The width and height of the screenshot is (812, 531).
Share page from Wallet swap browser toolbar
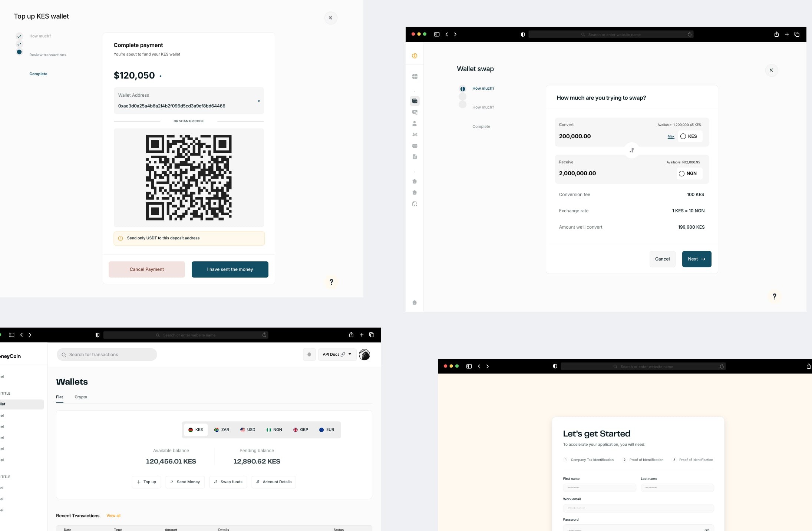776,34
